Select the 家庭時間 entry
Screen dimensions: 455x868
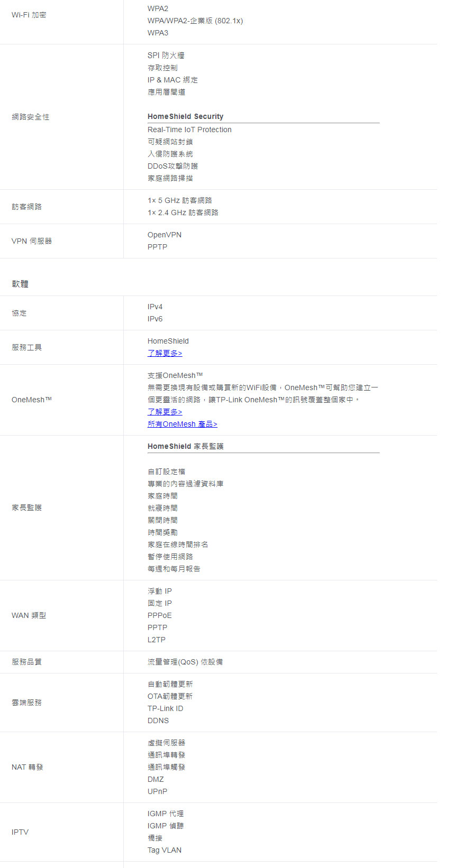click(162, 496)
